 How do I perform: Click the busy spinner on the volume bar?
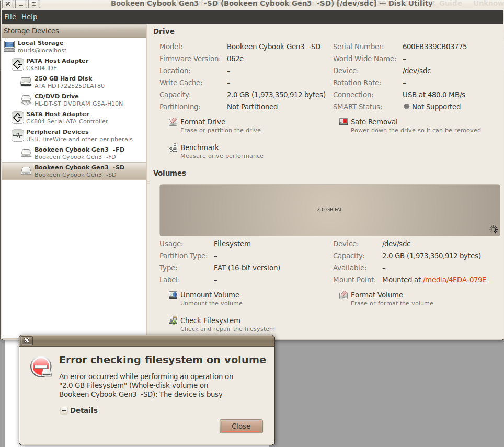[494, 229]
